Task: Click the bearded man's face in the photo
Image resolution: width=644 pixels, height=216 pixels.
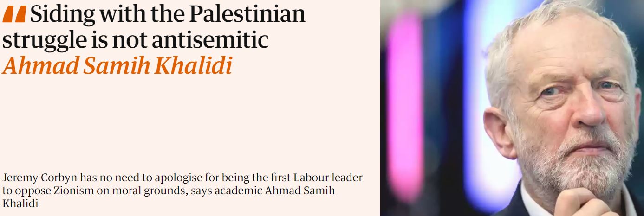Action: click(x=576, y=107)
